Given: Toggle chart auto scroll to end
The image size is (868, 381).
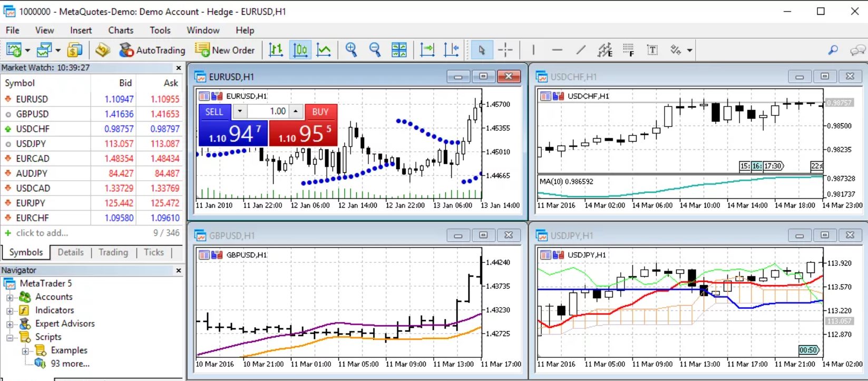Looking at the screenshot, I should [427, 50].
